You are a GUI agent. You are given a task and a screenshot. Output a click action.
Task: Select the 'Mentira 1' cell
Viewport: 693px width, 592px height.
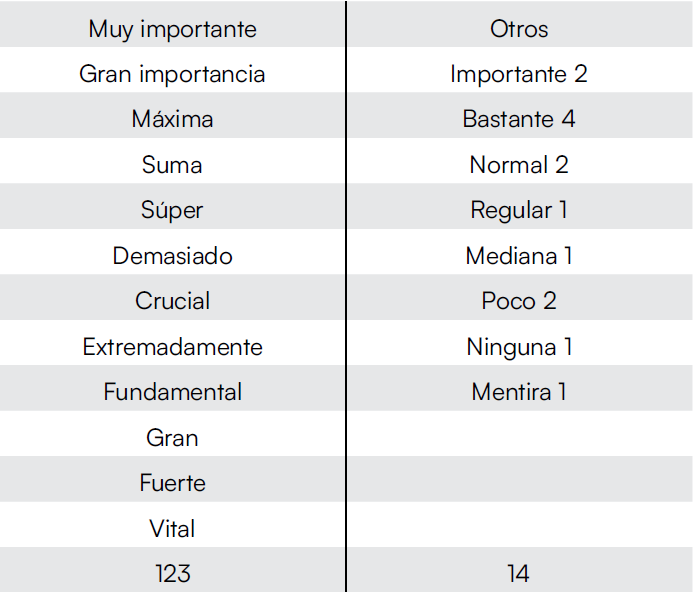(x=519, y=392)
